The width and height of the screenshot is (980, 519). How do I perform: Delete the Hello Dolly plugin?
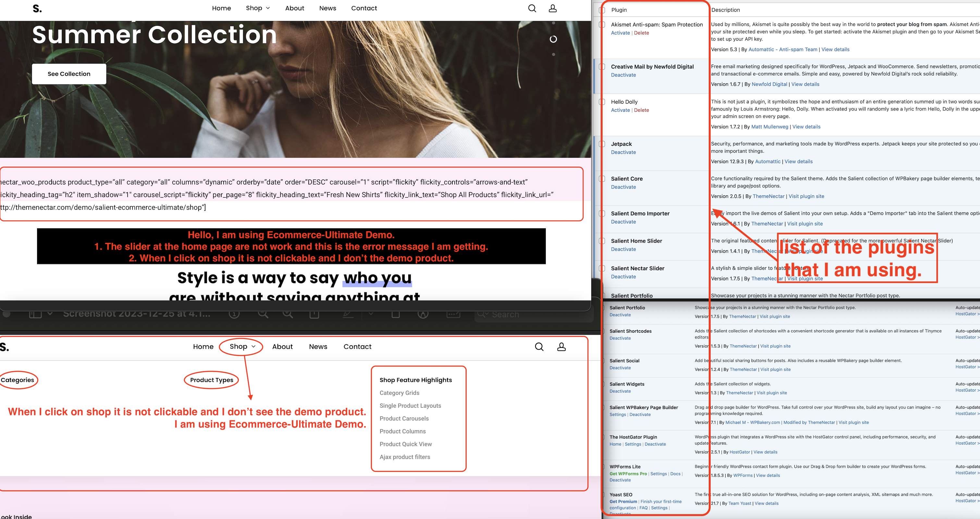(x=642, y=110)
